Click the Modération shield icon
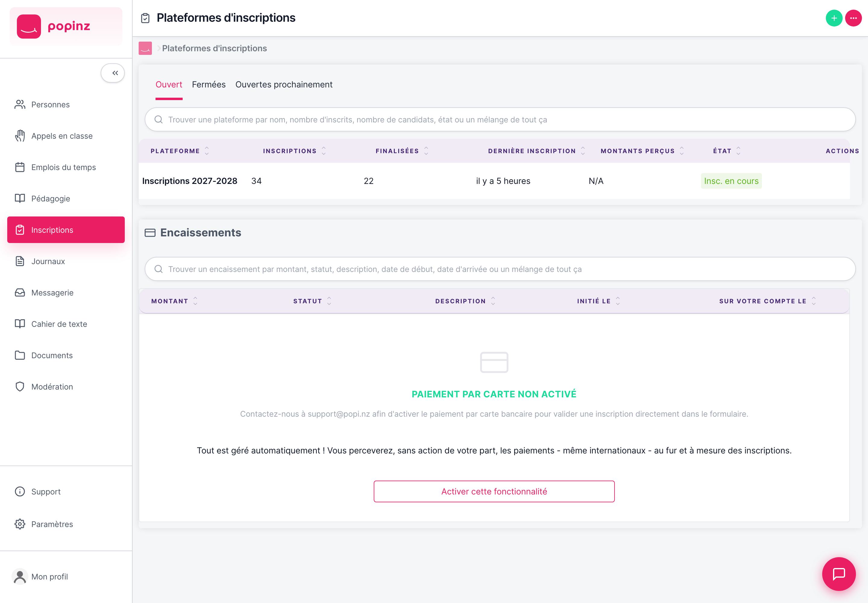The image size is (868, 603). click(x=20, y=387)
